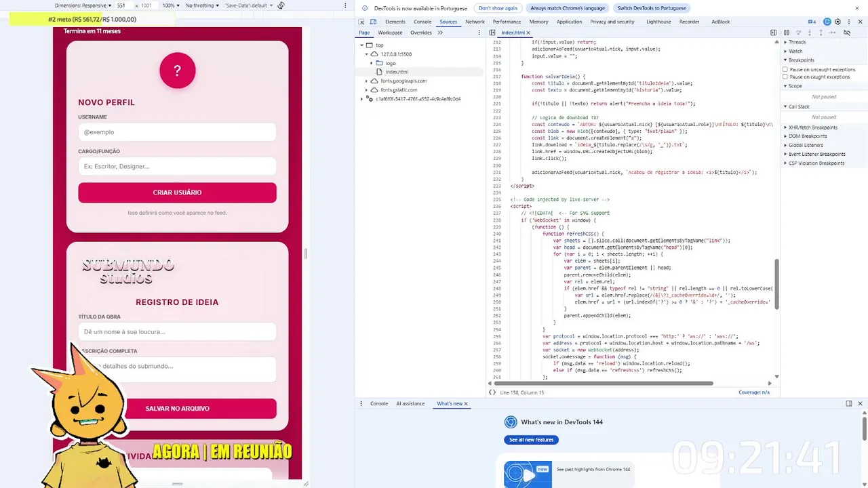Open the issues counter showing 4

point(812,22)
